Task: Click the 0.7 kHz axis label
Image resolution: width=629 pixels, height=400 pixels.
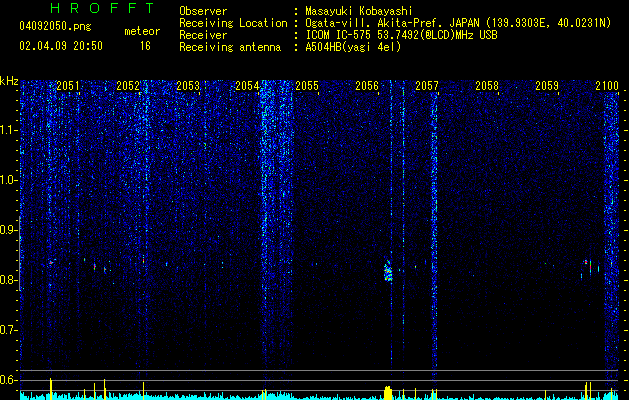Action: click(x=9, y=330)
